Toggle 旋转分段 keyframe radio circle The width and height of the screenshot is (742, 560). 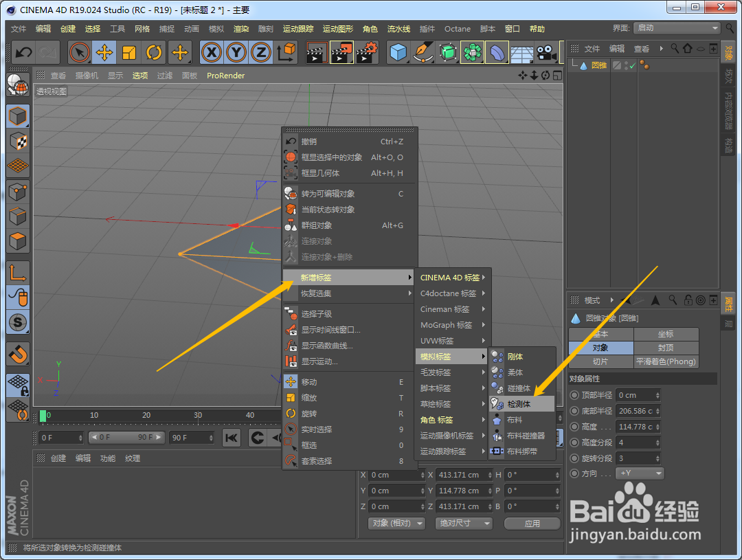pyautogui.click(x=574, y=458)
